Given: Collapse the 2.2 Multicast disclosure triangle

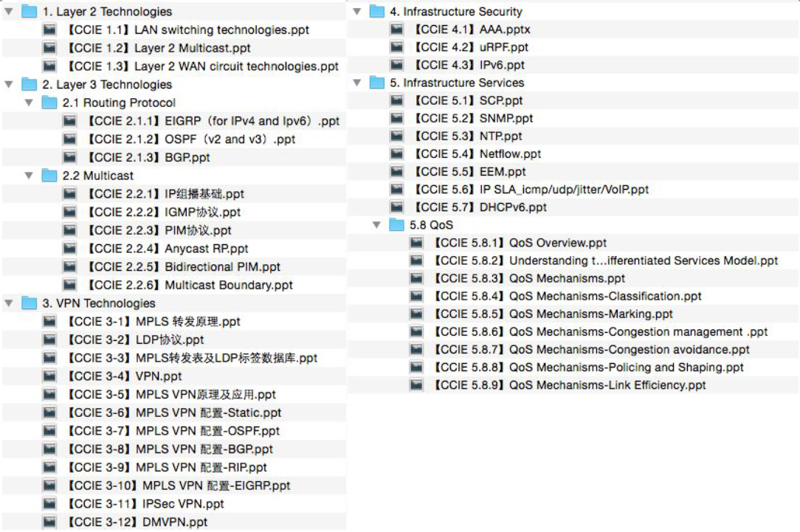Looking at the screenshot, I should 29,176.
